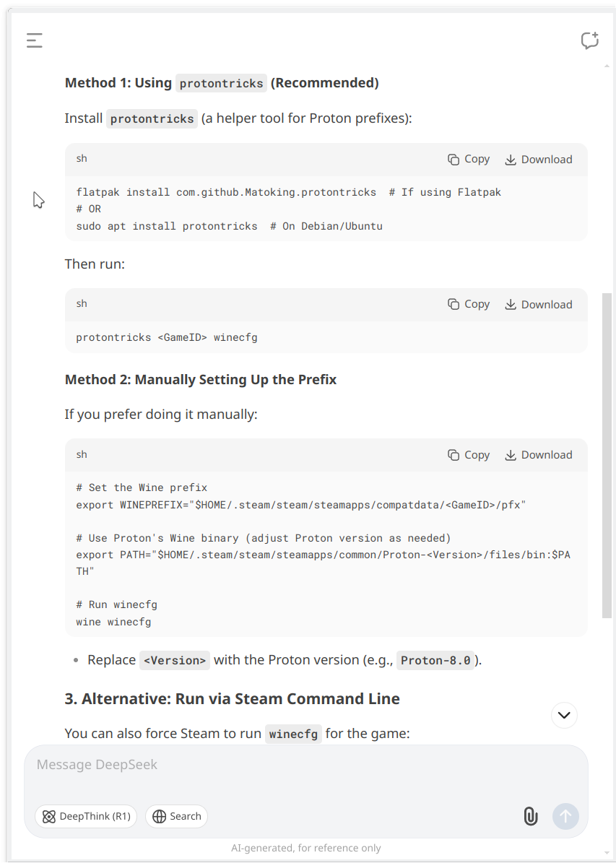This screenshot has width=616, height=863.
Task: Copy the manual Wine prefix script
Action: pyautogui.click(x=469, y=455)
